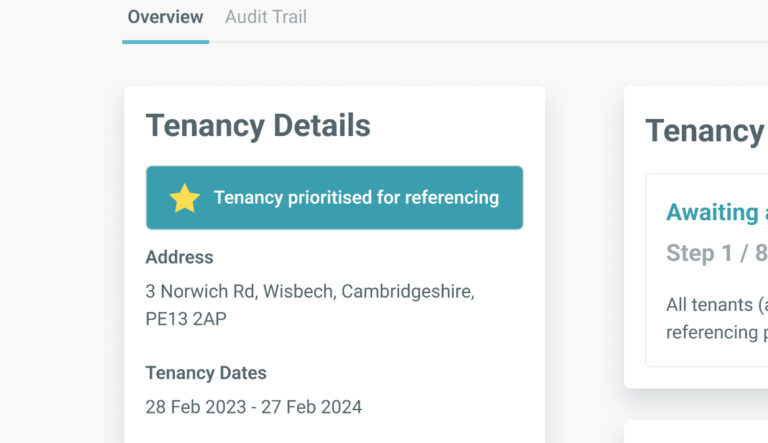Open the Overview tab
Viewport: 768px width, 443px height.
[x=166, y=17]
